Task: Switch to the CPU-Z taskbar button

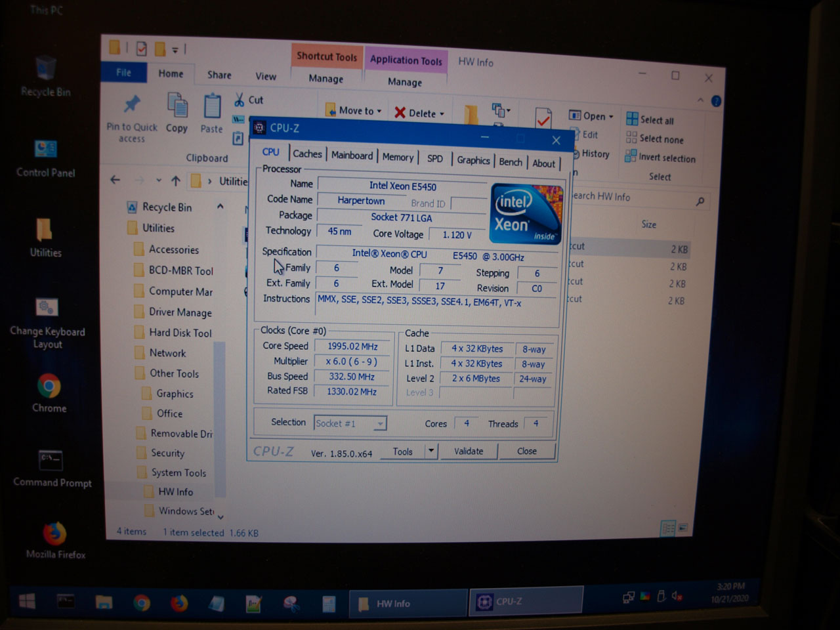Action: point(526,601)
